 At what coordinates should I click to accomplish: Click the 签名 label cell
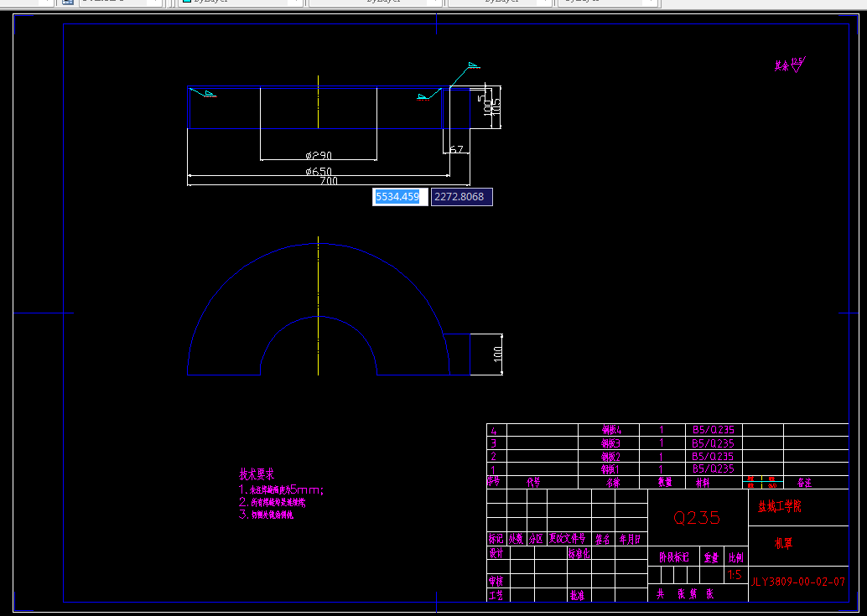[603, 539]
